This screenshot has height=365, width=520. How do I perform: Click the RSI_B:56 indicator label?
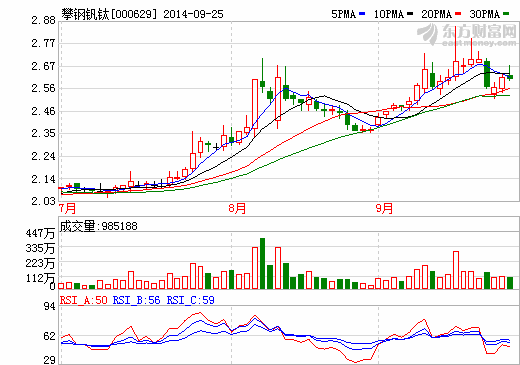click(136, 300)
